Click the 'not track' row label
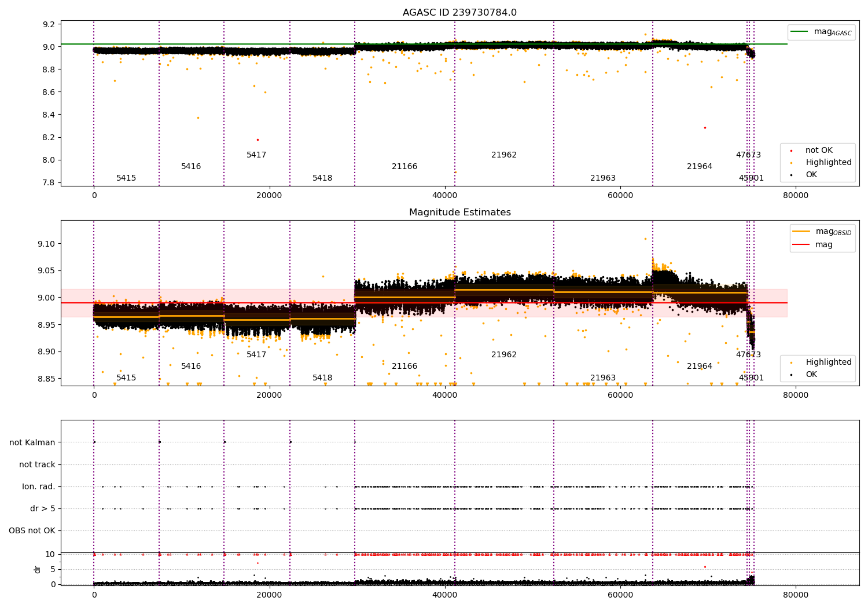 click(x=37, y=464)
